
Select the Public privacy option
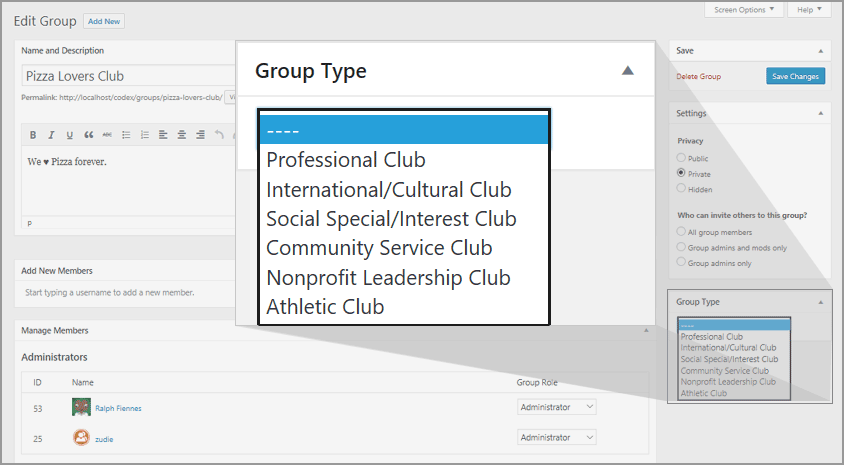click(682, 158)
